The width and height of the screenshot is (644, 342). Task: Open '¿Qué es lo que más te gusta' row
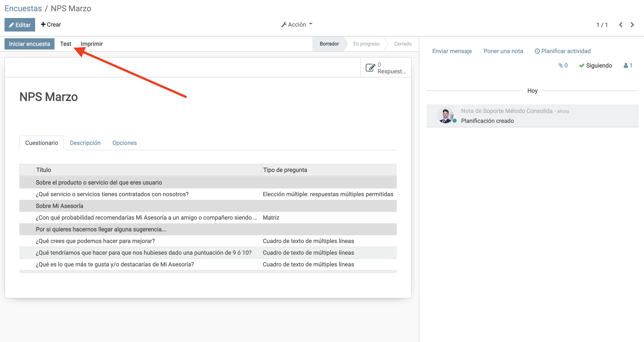(x=208, y=264)
